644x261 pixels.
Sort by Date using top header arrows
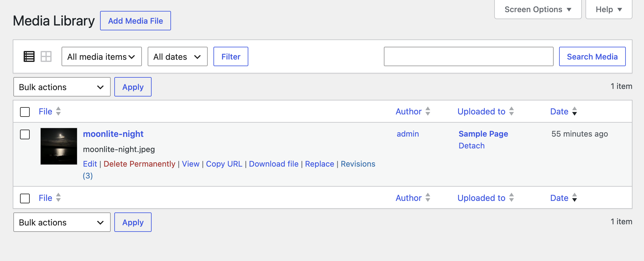tap(575, 111)
